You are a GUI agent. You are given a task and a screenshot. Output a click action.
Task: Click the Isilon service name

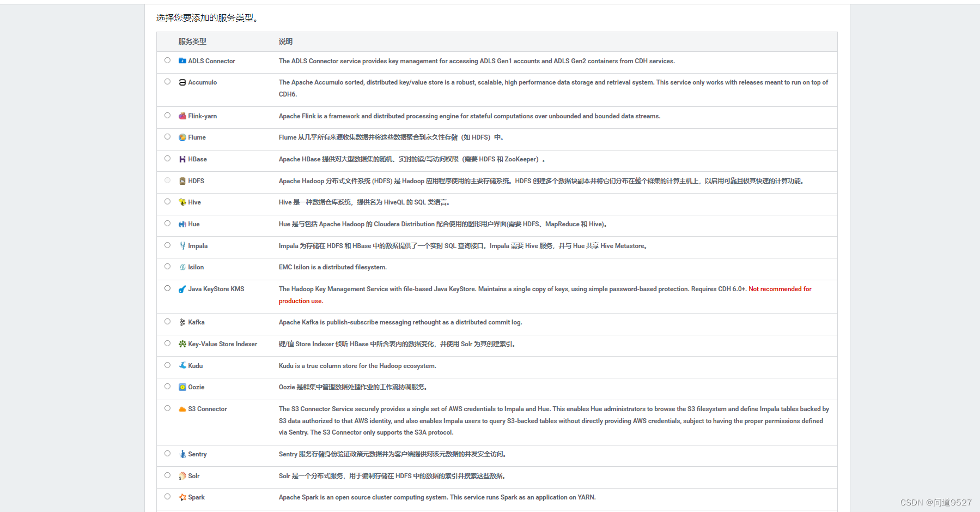(196, 267)
